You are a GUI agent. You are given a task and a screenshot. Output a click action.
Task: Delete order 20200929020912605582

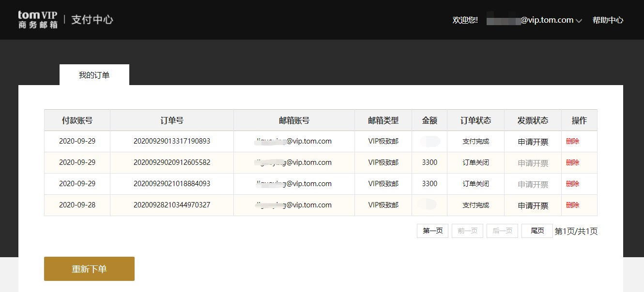[x=572, y=163]
